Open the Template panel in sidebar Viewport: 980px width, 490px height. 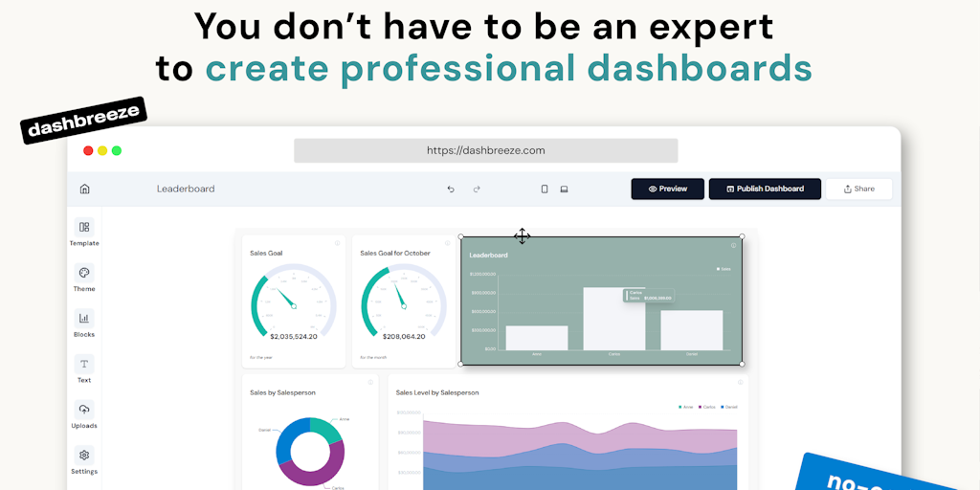coord(84,232)
